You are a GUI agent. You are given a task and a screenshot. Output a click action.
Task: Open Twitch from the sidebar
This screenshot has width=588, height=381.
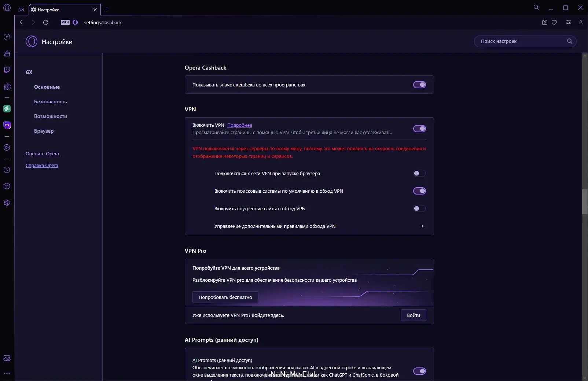pyautogui.click(x=7, y=70)
